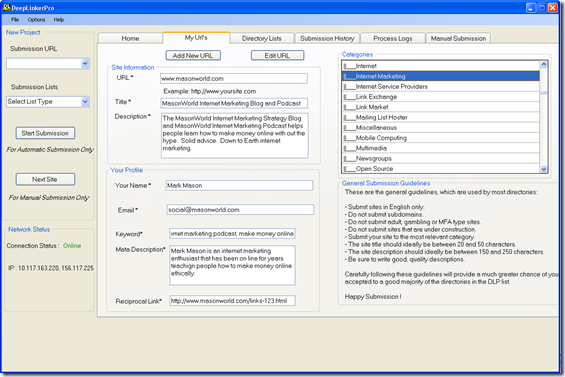Select the Mailing List Hoster category
Screen dimensions: 565x377
[x=440, y=117]
